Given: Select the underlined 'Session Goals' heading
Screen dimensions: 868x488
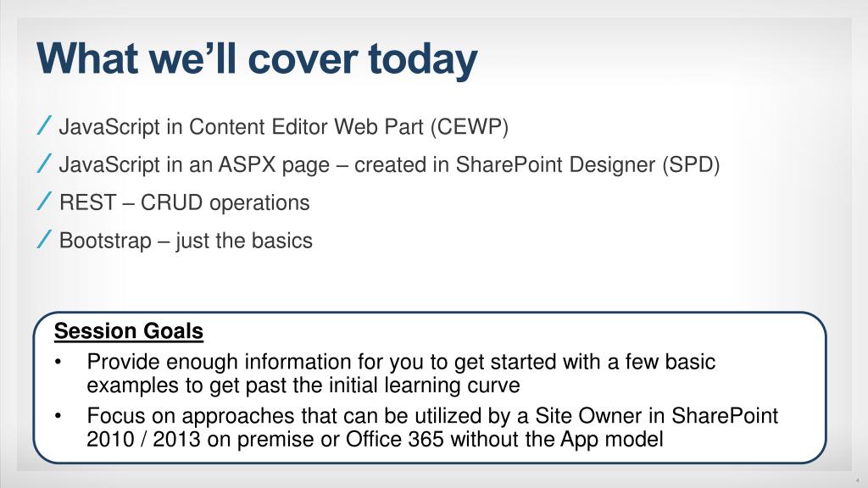Looking at the screenshot, I should pyautogui.click(x=129, y=331).
